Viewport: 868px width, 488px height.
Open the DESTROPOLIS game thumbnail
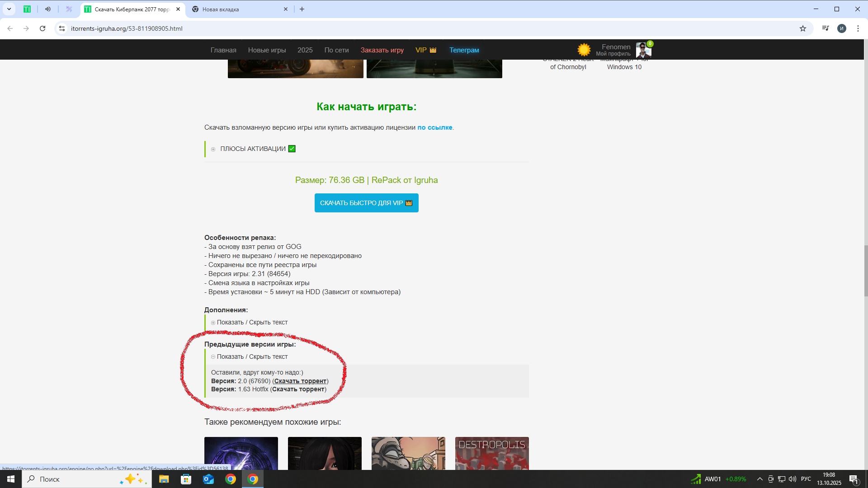491,453
